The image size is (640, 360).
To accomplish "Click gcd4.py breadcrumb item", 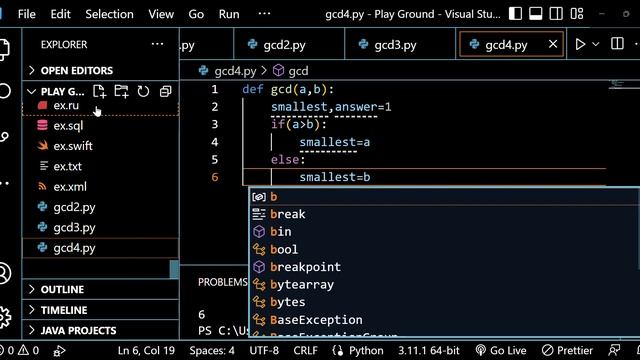I will click(x=235, y=71).
